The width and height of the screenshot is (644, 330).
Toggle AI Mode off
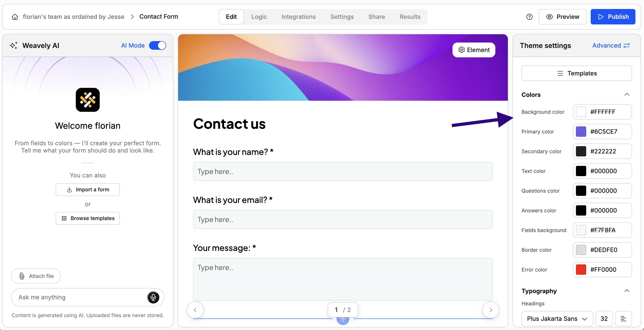click(x=158, y=45)
